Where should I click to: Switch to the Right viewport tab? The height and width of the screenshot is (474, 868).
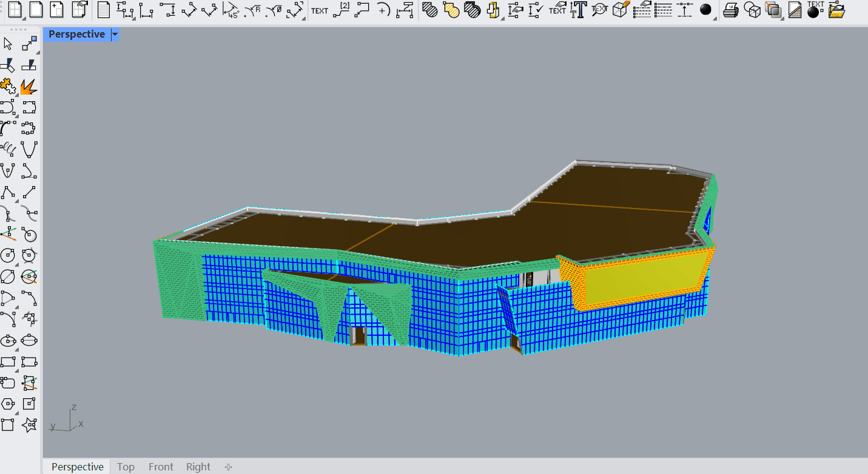(x=198, y=467)
